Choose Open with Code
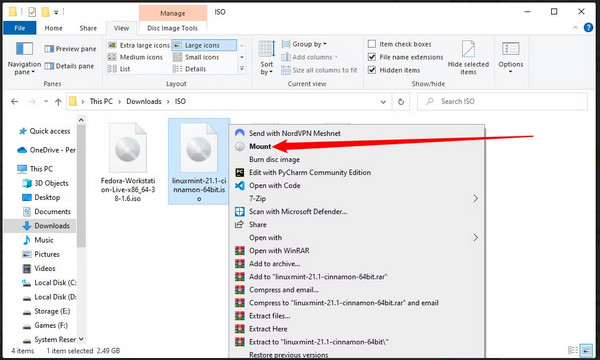The width and height of the screenshot is (600, 360). pyautogui.click(x=275, y=186)
